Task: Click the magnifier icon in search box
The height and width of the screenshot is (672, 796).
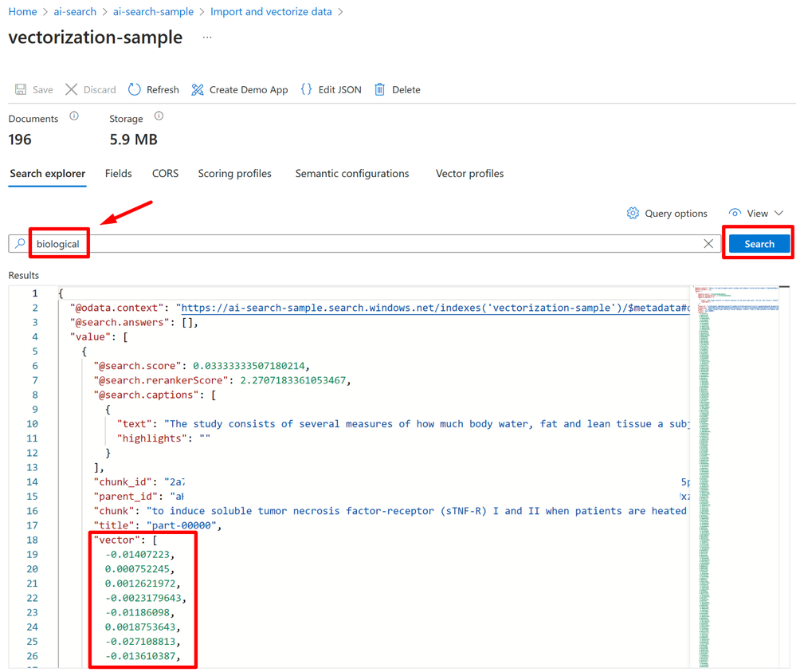Action: coord(20,244)
